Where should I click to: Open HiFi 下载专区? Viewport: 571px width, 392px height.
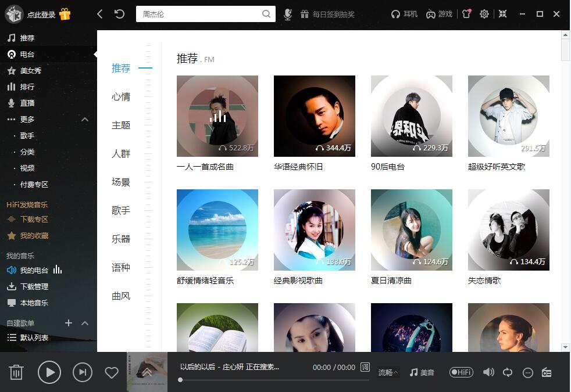click(34, 219)
